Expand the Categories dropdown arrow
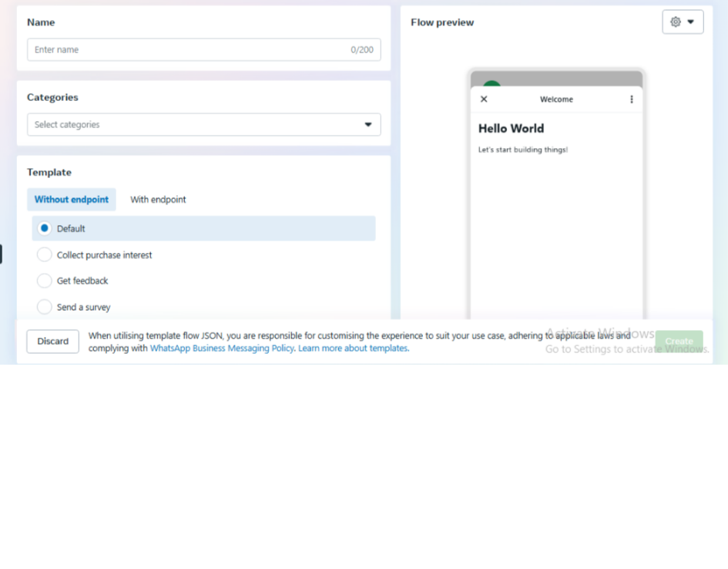Viewport: 728px width, 569px height. [x=367, y=125]
